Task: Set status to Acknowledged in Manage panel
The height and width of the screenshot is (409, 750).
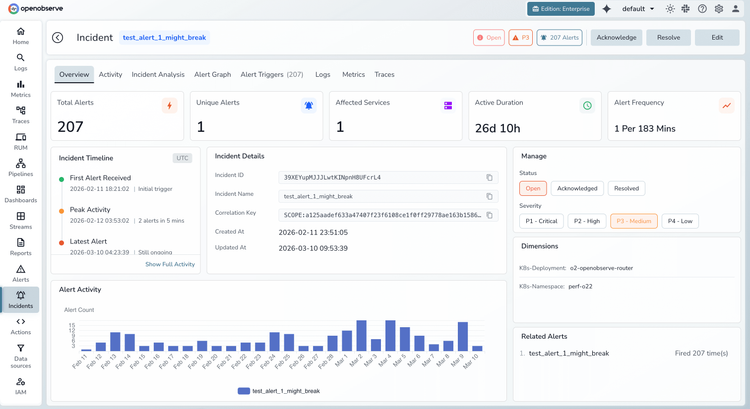Action: pos(575,188)
